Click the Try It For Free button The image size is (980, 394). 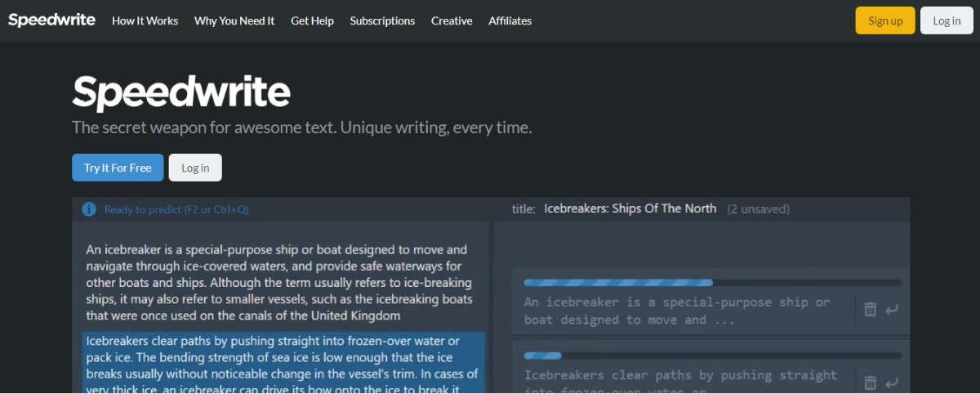click(118, 168)
